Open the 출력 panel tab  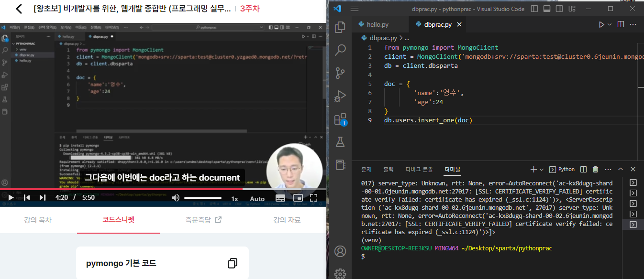[389, 169]
